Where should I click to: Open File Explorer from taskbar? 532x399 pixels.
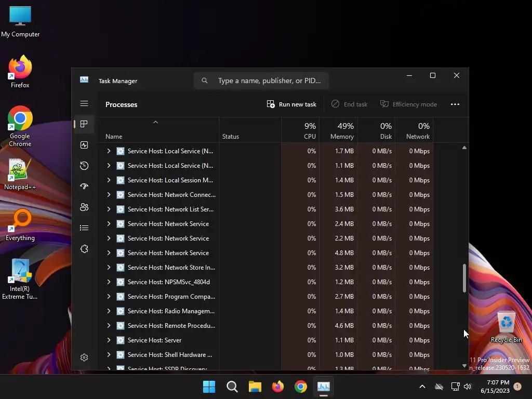point(255,387)
